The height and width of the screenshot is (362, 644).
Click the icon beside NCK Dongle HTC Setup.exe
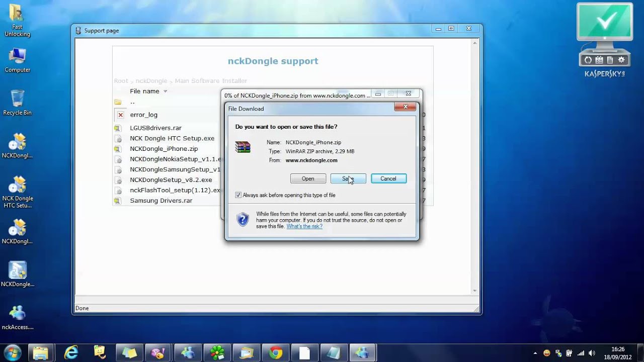pyautogui.click(x=118, y=139)
